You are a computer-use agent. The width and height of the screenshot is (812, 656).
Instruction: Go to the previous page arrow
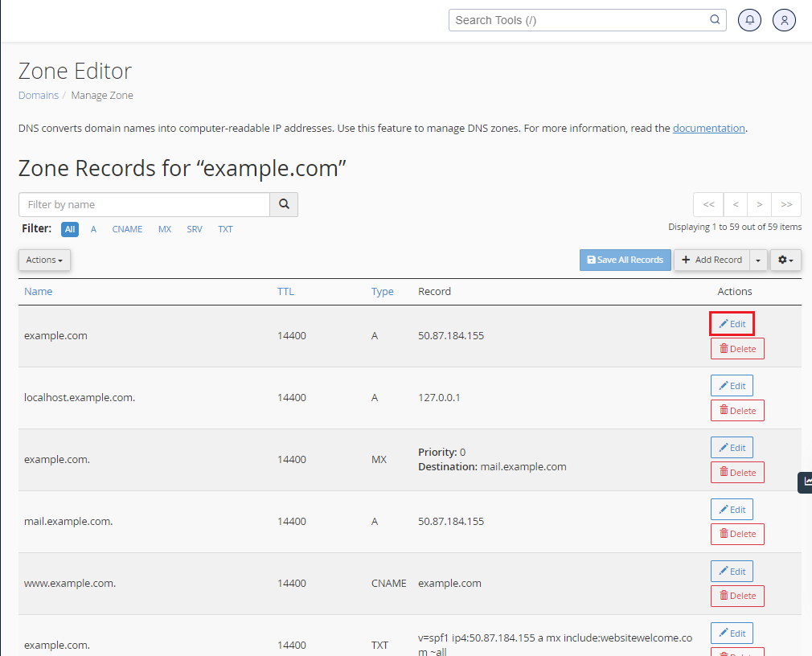[735, 204]
